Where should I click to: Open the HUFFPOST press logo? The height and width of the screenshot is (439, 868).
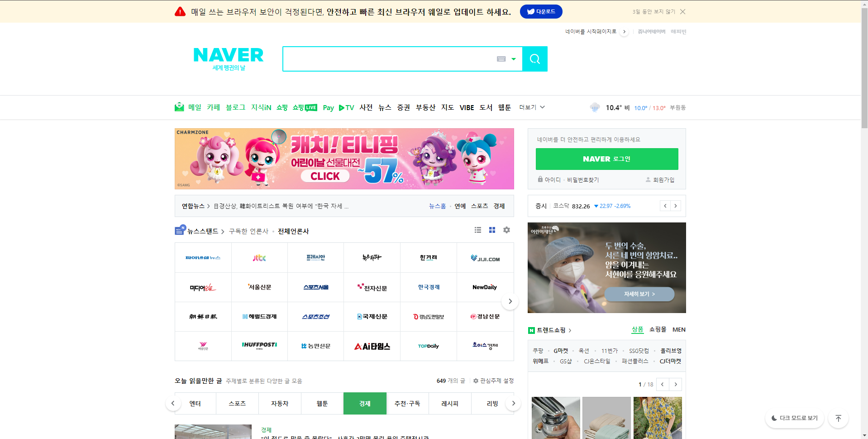click(259, 346)
